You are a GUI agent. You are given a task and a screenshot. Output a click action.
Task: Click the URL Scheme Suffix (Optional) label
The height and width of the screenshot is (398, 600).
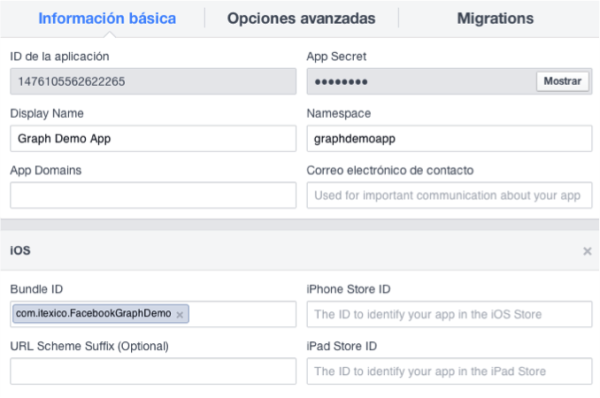(89, 346)
